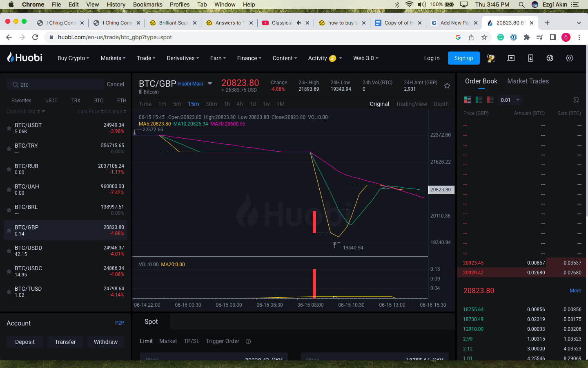Click the Sign up button
Image resolution: width=588 pixels, height=368 pixels.
coord(464,58)
